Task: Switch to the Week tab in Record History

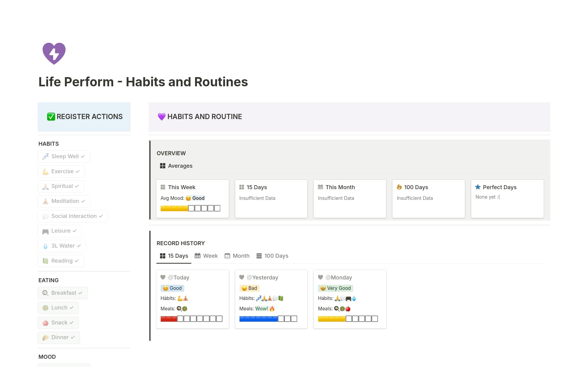Action: pos(206,256)
